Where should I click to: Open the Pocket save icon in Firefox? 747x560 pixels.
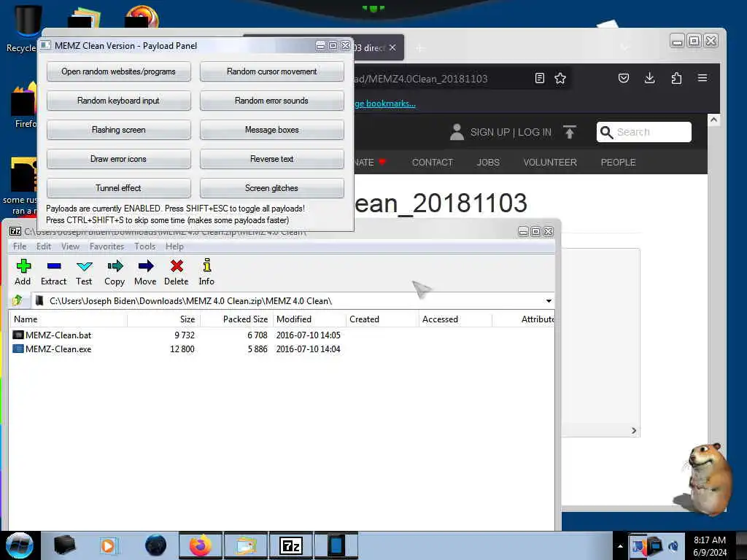624,78
